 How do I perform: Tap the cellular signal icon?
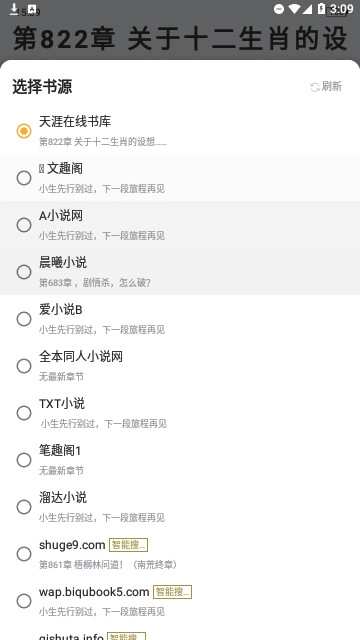[x=307, y=9]
